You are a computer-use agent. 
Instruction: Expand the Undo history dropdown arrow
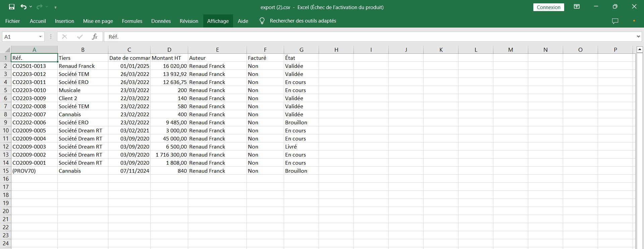click(x=31, y=7)
